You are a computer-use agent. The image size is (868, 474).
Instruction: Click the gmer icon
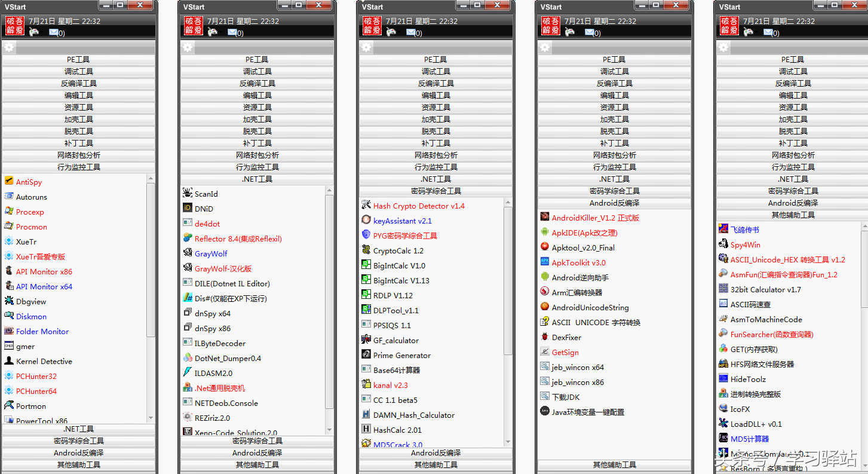[x=9, y=346]
